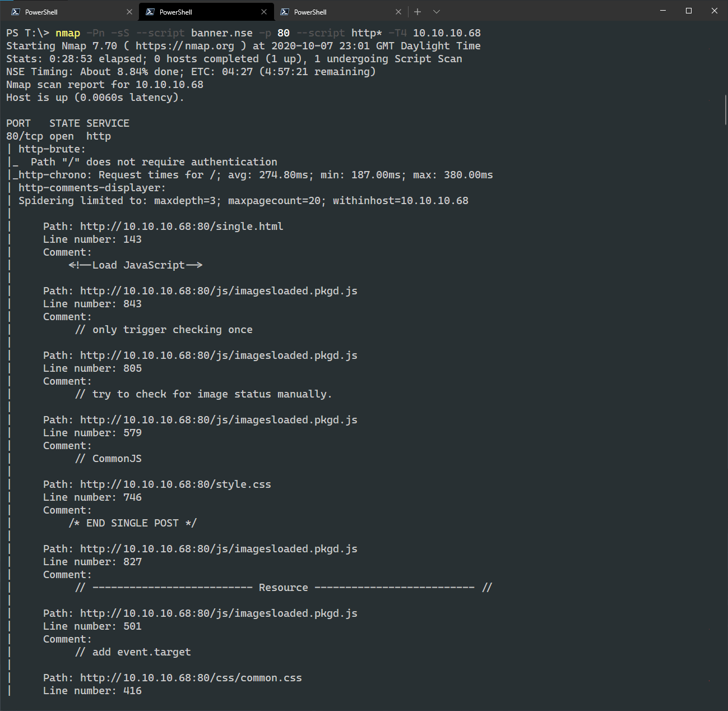The height and width of the screenshot is (711, 728).
Task: Click the '/* END SINGLE POST */' comment
Action: click(133, 523)
